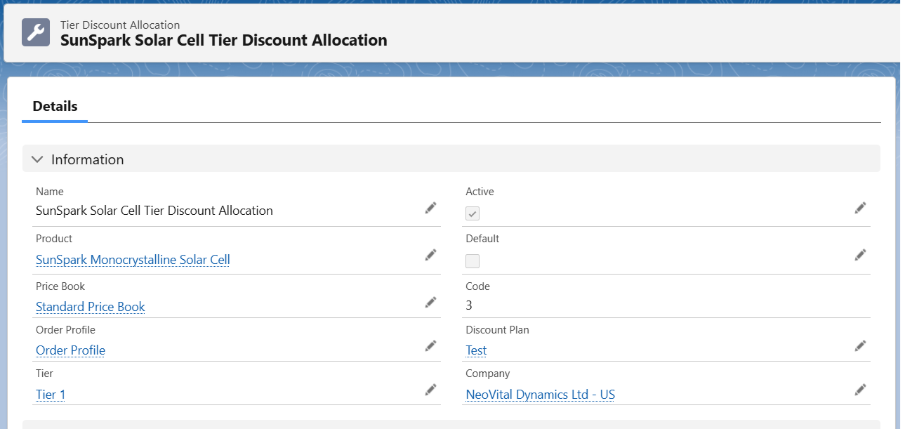903x429 pixels.
Task: Click the pencil icon next to Active
Action: pyautogui.click(x=860, y=208)
